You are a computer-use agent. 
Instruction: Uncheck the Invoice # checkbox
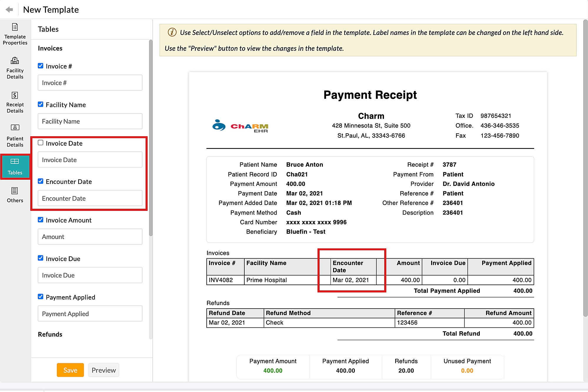click(41, 65)
